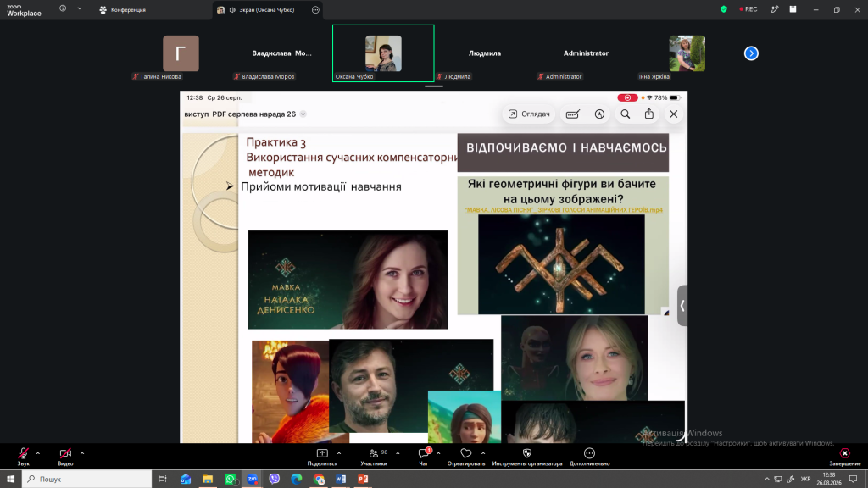
Task: Open meeting info icon next to Zoom Workplace
Action: point(63,8)
